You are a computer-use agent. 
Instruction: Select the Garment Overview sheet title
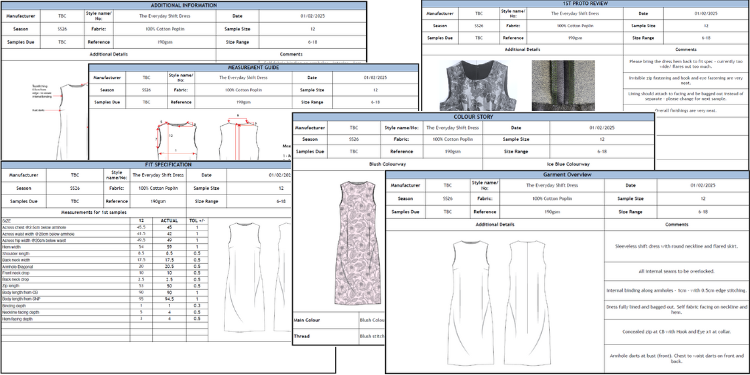coord(567,175)
